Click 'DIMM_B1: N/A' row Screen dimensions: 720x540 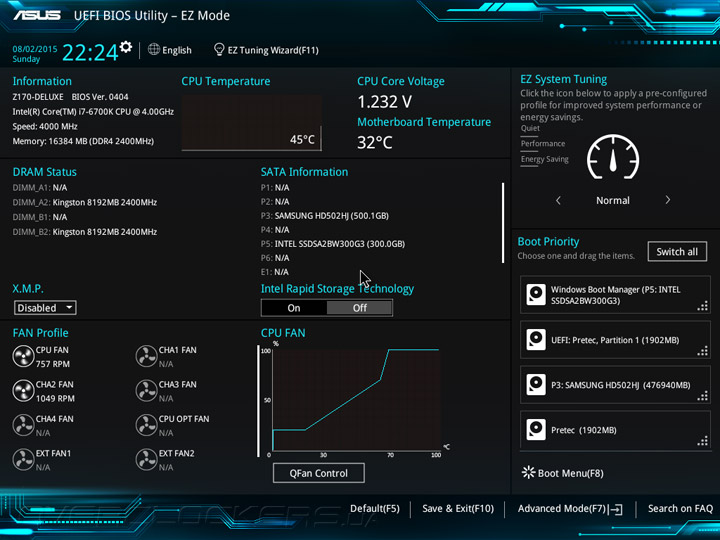pos(40,217)
